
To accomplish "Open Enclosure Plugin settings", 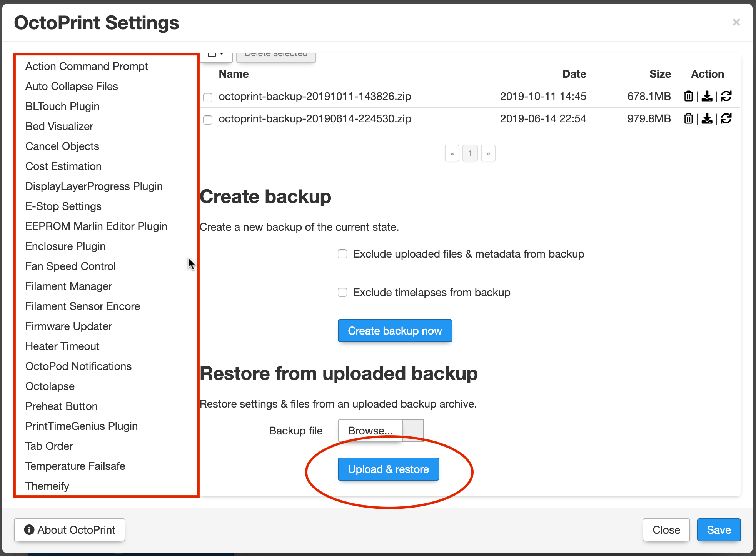I will [65, 246].
